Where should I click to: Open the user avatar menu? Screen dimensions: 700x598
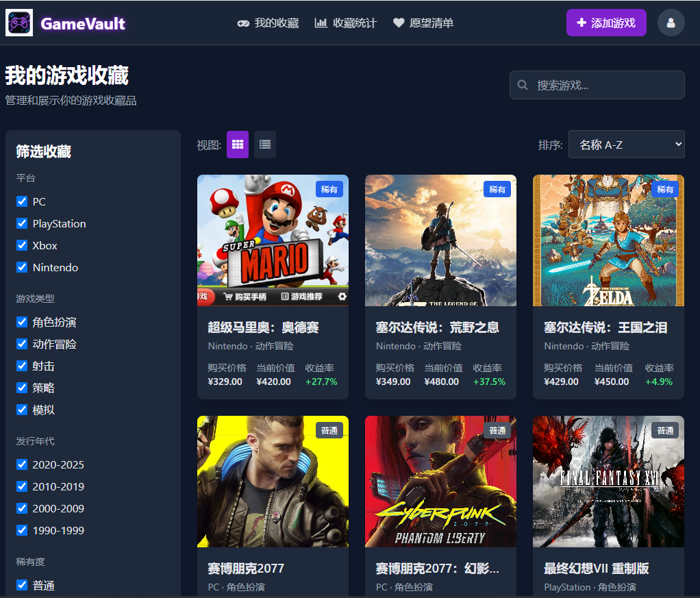[671, 23]
